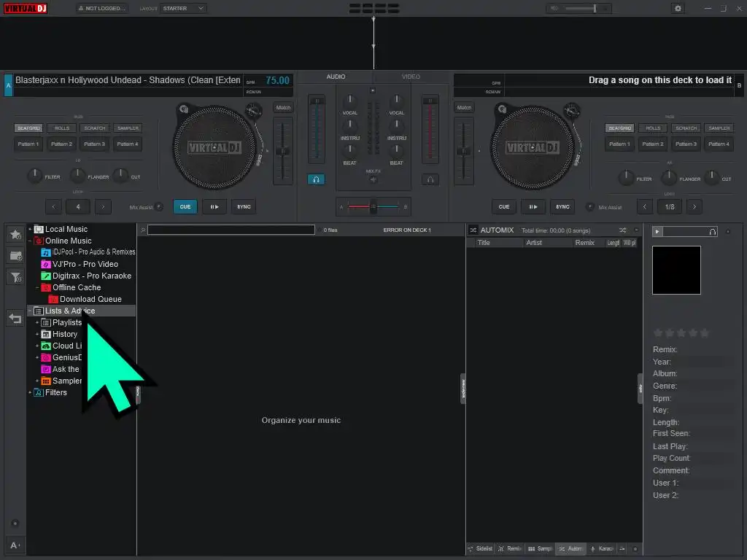The image size is (747, 560).
Task: Click the Local Music computer icon
Action: click(x=39, y=229)
